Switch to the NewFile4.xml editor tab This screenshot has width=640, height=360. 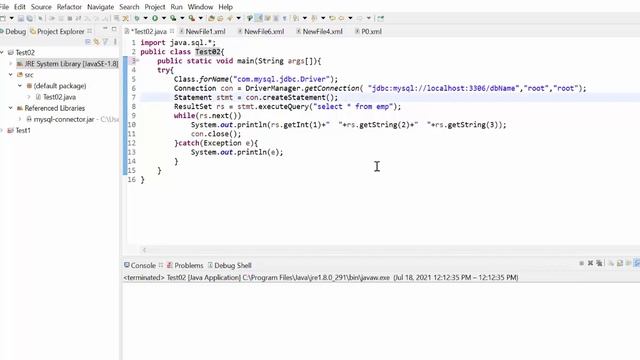[319, 31]
